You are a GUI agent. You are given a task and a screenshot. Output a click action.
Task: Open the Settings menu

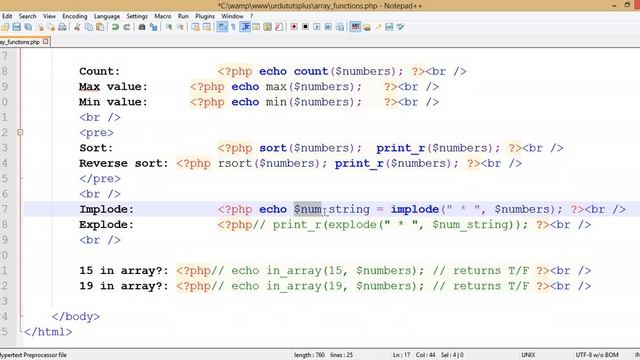tap(137, 16)
